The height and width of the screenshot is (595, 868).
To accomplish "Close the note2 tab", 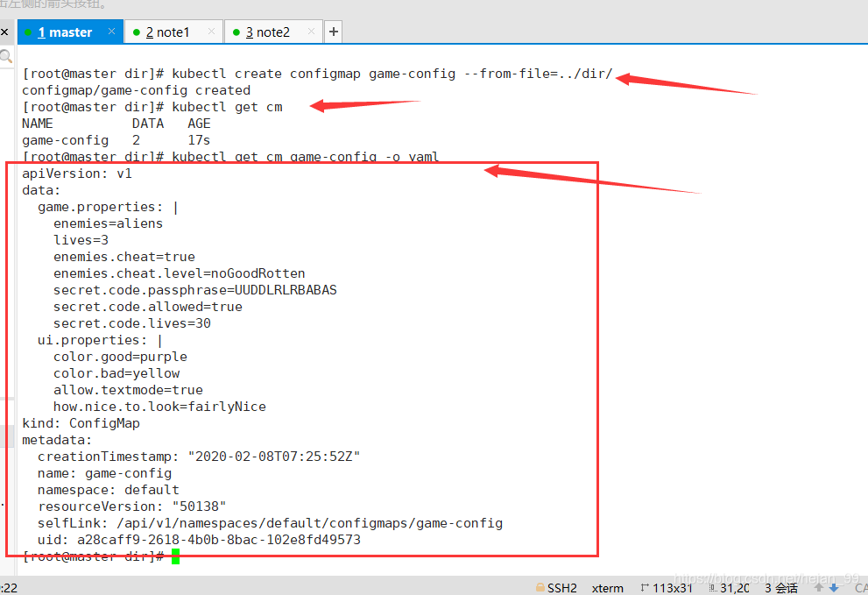I will [x=311, y=32].
